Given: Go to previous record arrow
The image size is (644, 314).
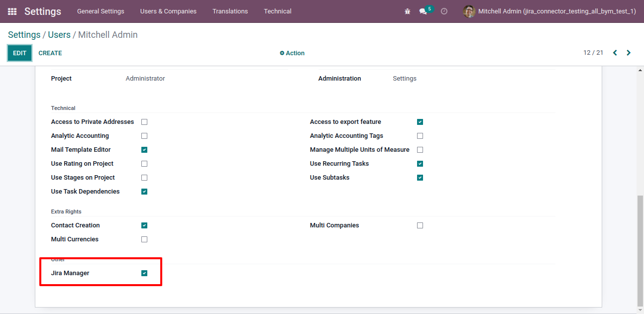Looking at the screenshot, I should 615,53.
